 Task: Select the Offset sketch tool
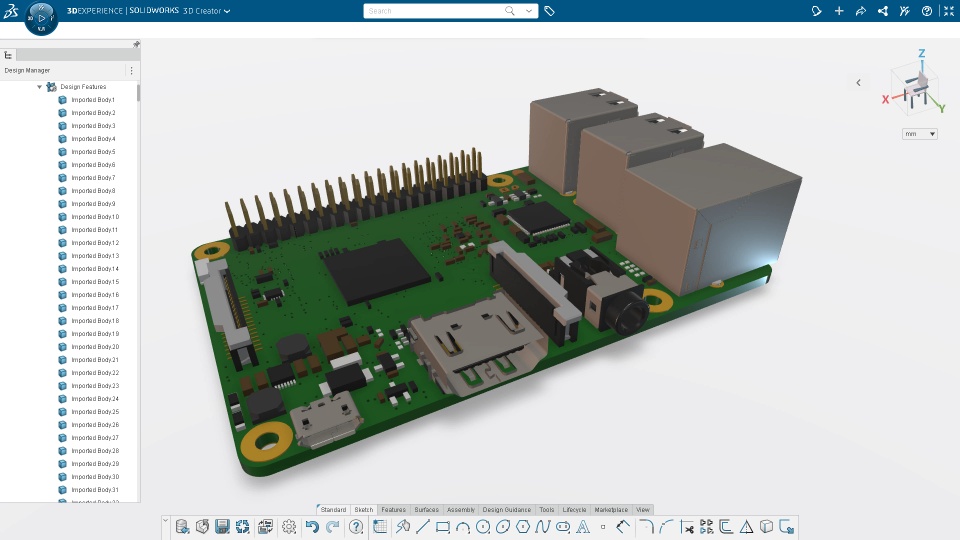pos(726,527)
